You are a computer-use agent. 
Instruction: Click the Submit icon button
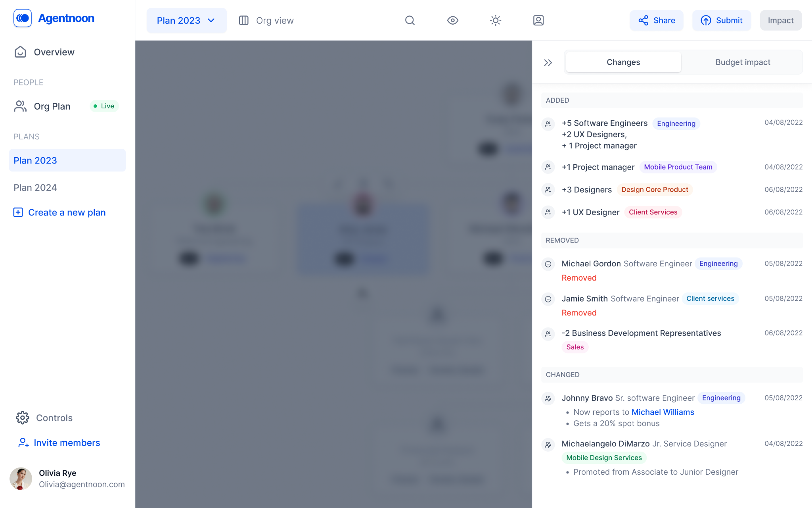705,20
